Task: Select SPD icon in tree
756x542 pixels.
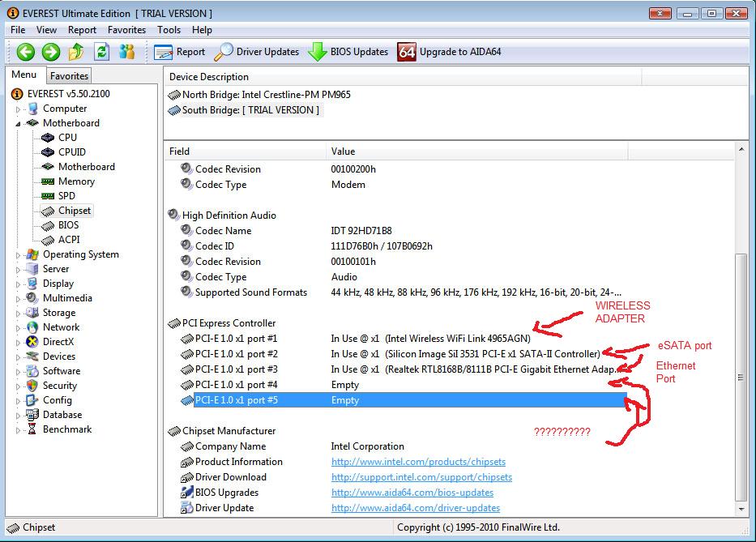Action: tap(48, 196)
